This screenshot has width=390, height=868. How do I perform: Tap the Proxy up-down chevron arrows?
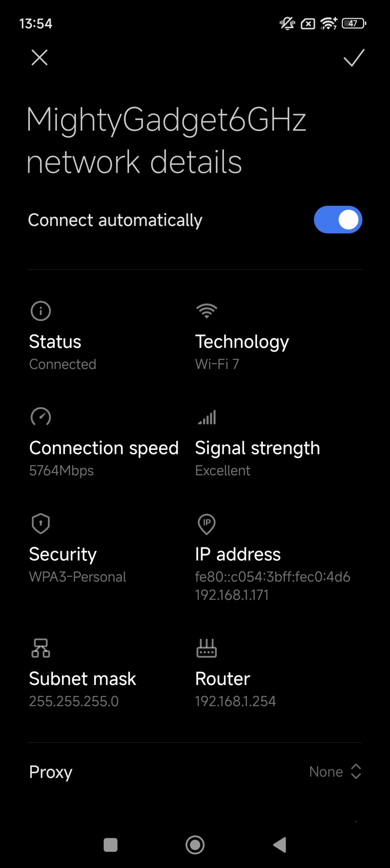(356, 772)
